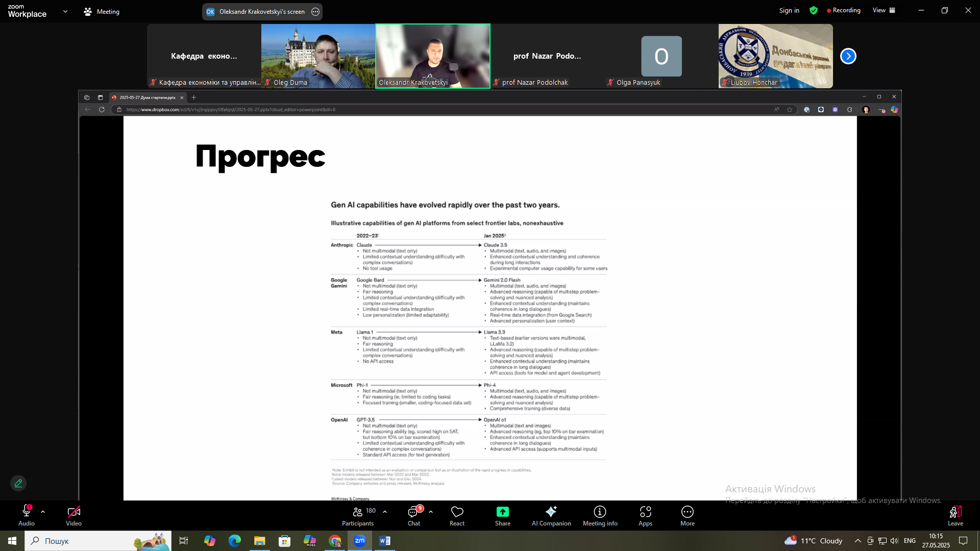Click the Sign in link
This screenshot has width=980, height=551.
(789, 10)
